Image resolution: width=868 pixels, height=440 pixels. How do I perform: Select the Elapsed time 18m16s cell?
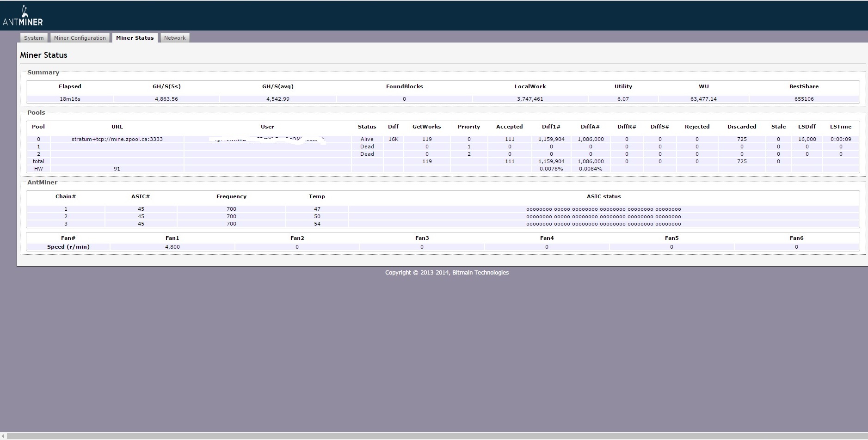pyautogui.click(x=70, y=99)
